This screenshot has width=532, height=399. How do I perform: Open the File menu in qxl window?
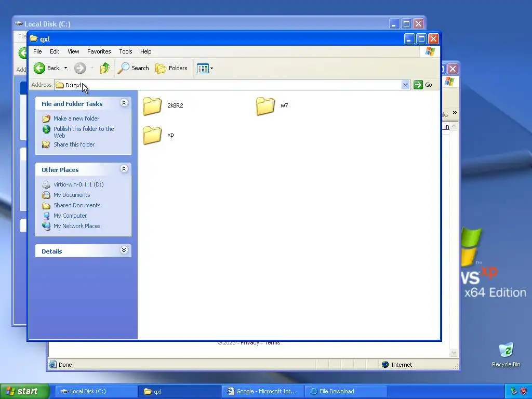coord(37,51)
